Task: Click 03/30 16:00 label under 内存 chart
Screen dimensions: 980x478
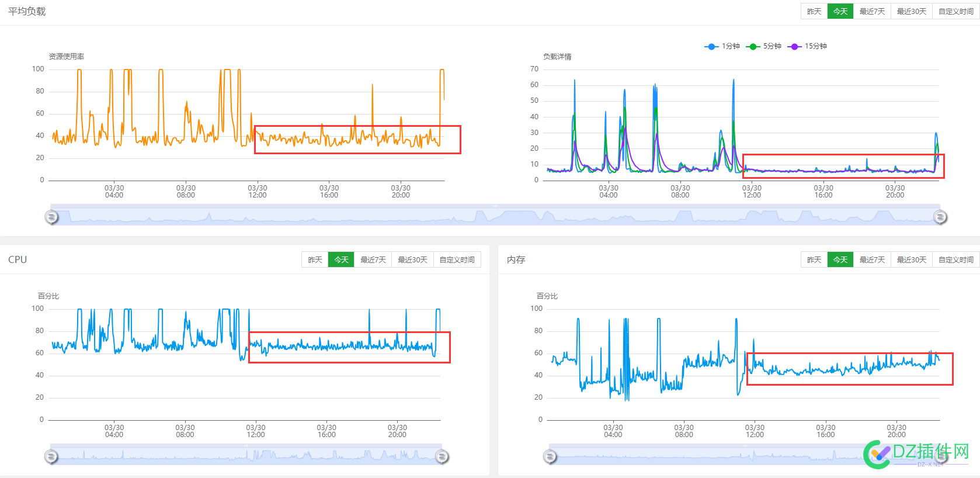Action: point(826,431)
